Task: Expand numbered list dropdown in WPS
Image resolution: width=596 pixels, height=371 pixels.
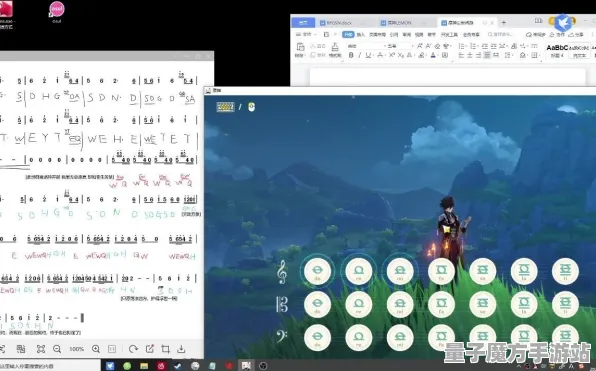Action: (478, 46)
